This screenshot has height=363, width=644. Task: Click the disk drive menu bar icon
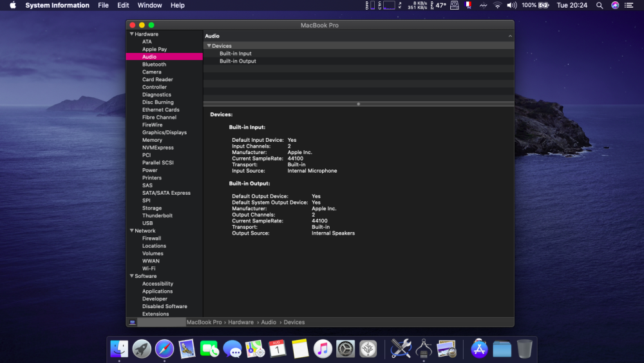tap(454, 5)
